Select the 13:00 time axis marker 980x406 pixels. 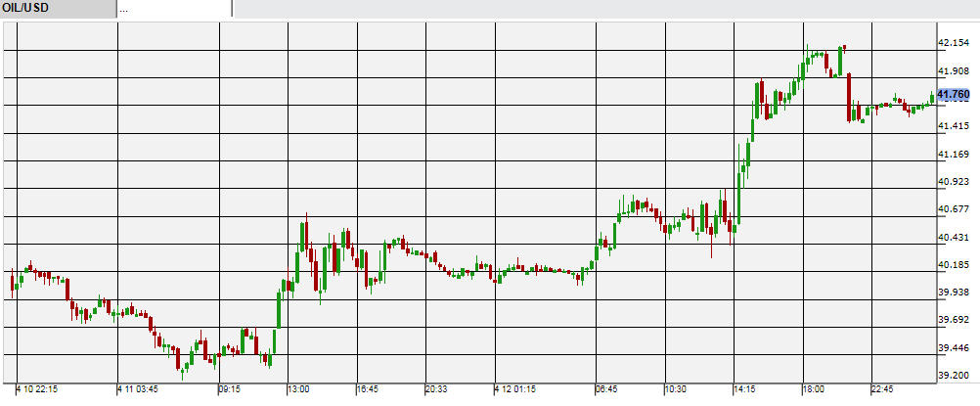pyautogui.click(x=299, y=389)
